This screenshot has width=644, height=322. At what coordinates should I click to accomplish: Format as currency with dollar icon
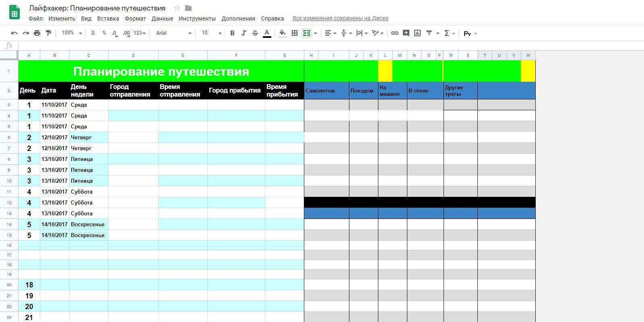pyautogui.click(x=93, y=33)
